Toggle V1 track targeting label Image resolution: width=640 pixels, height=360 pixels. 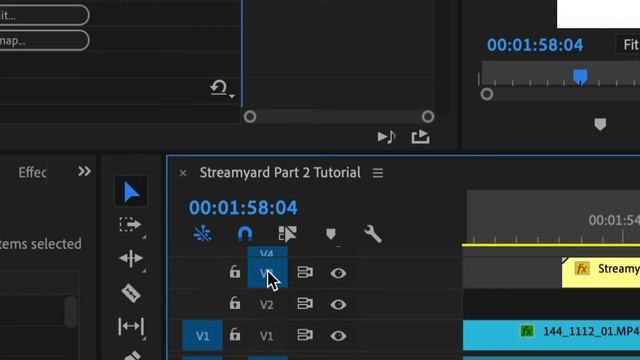point(267,336)
